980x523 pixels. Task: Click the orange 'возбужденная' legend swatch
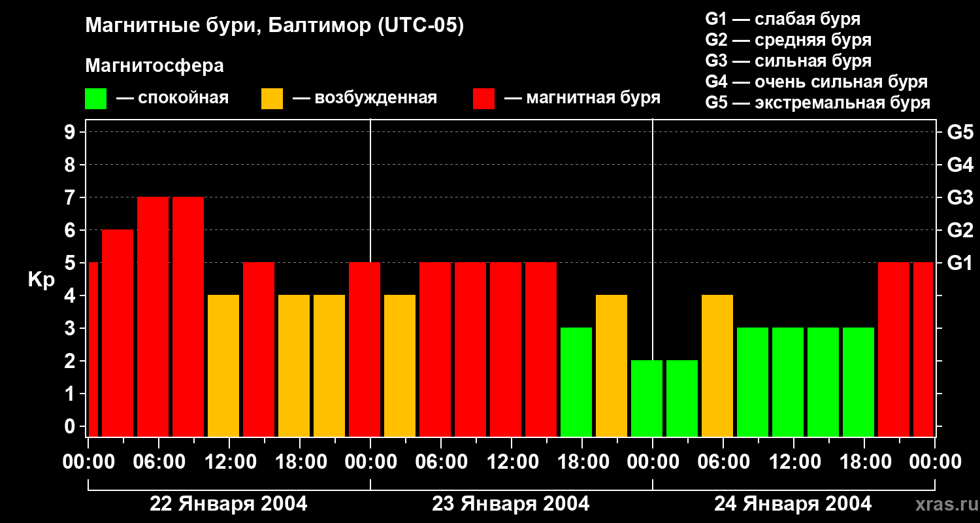pyautogui.click(x=272, y=99)
